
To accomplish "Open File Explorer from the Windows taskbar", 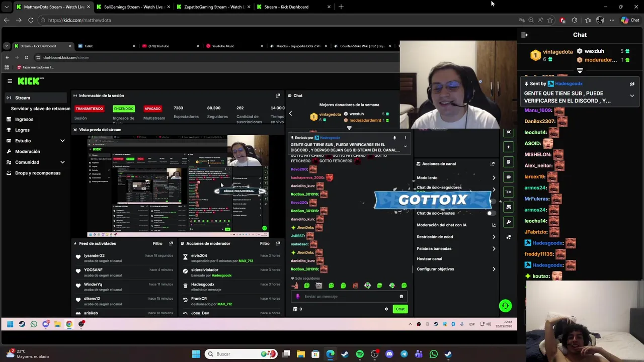I will pos(301,354).
